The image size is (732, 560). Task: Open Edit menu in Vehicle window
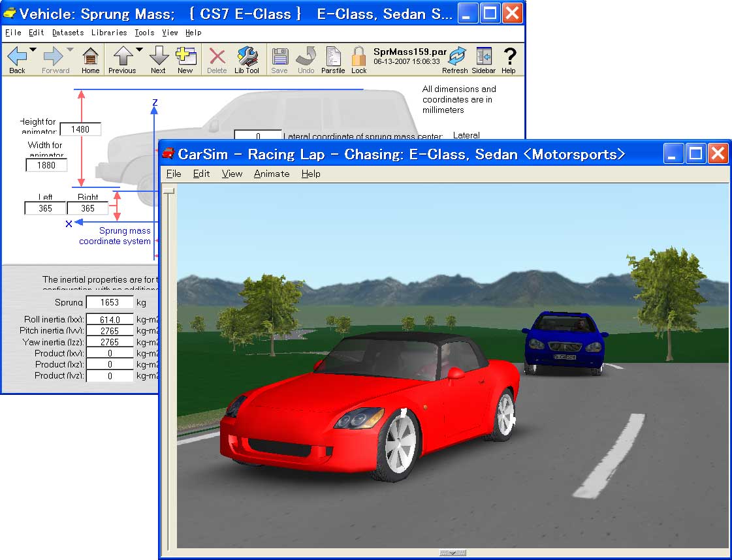pyautogui.click(x=36, y=33)
